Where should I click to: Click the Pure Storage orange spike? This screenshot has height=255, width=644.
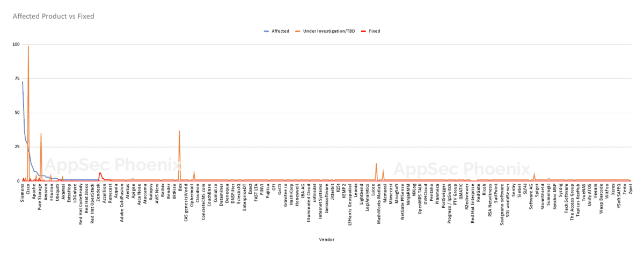pos(41,134)
